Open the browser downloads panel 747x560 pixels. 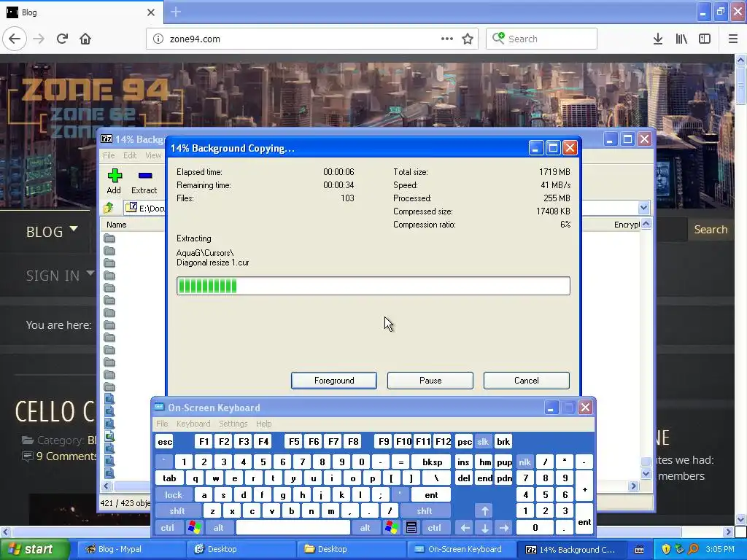click(x=658, y=39)
